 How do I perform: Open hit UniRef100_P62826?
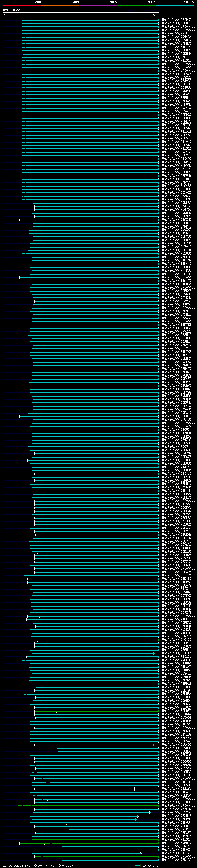click(177, 525)
